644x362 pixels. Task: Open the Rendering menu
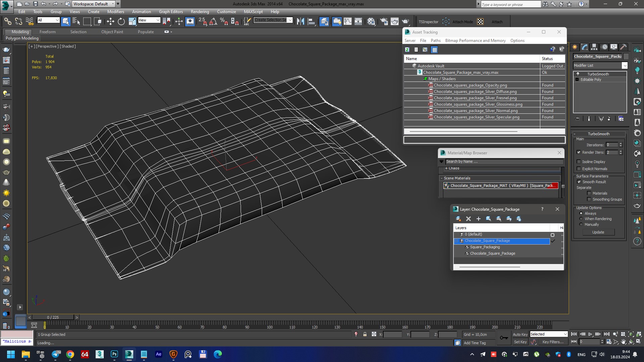pos(200,11)
